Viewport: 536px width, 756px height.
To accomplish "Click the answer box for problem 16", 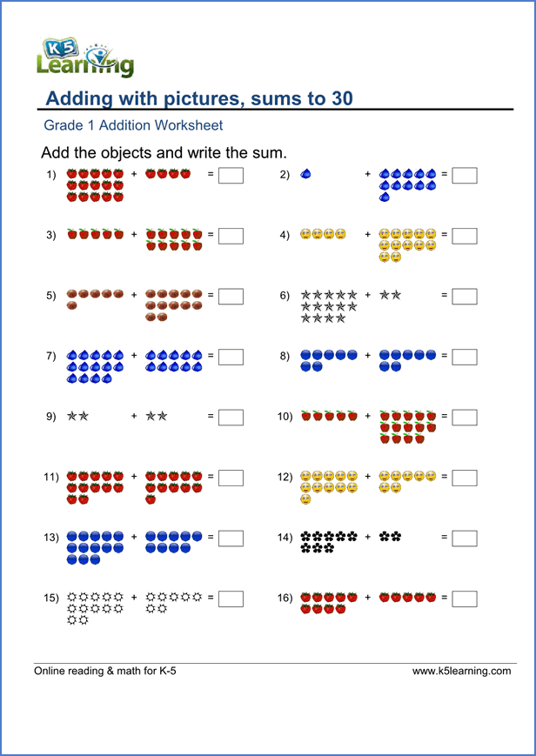I will 465,599.
